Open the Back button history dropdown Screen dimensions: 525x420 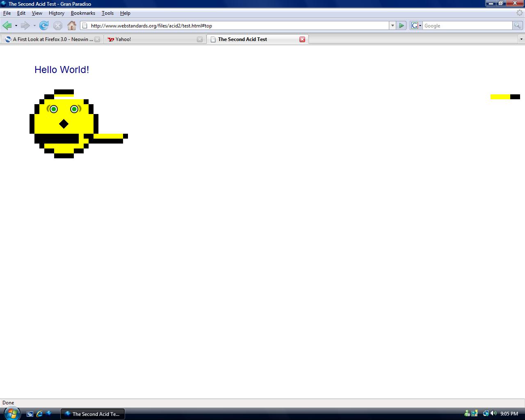pyautogui.click(x=16, y=25)
